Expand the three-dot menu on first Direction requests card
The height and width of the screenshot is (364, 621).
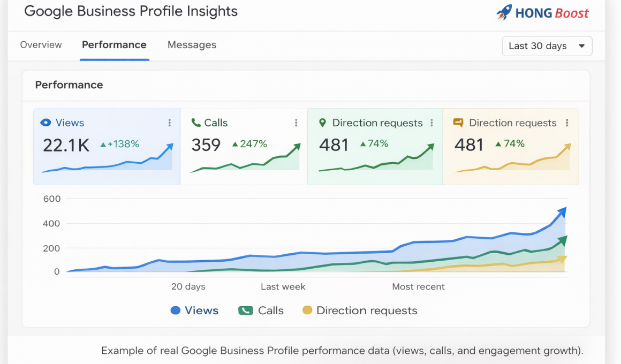pyautogui.click(x=431, y=122)
